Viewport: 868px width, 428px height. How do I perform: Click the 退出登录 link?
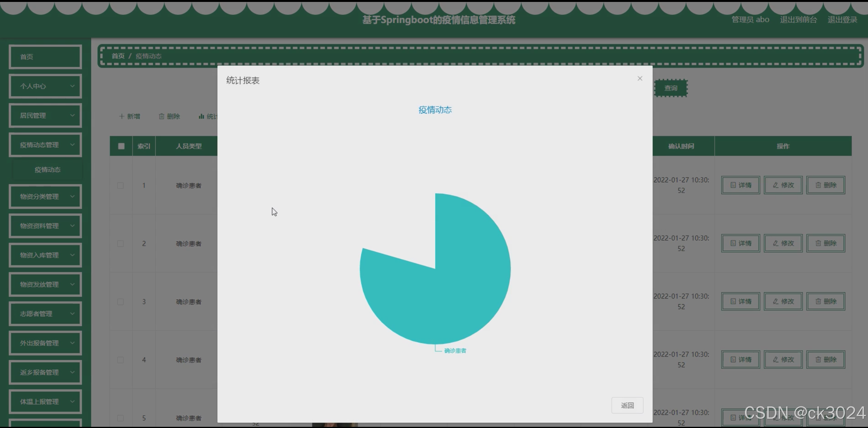click(842, 20)
